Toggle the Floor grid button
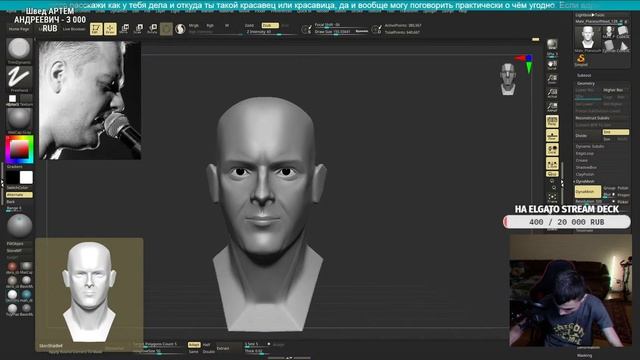This screenshot has width=640, height=360. 552,136
